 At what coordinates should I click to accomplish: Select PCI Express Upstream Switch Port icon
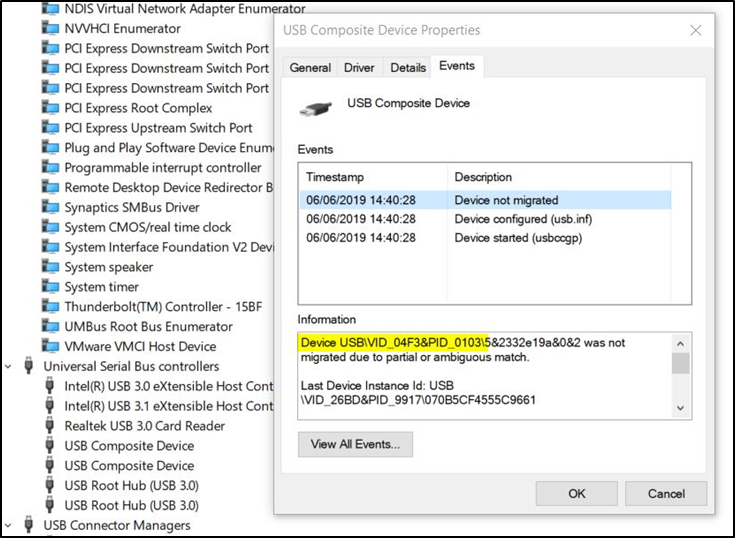tap(50, 128)
